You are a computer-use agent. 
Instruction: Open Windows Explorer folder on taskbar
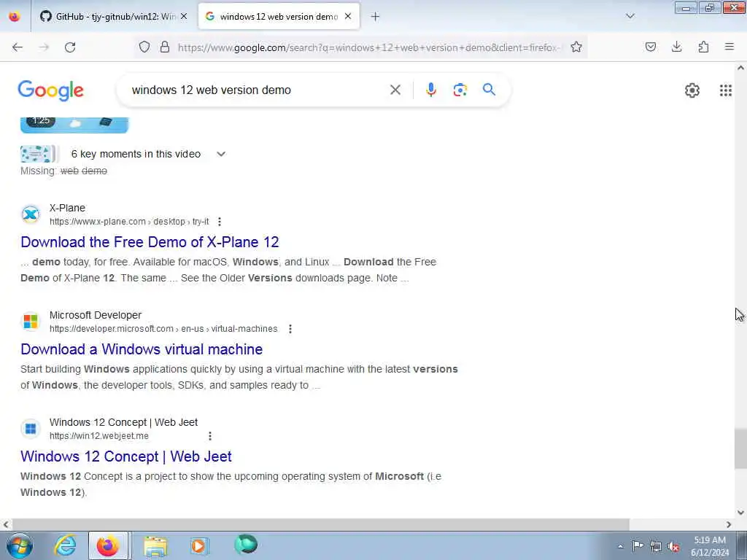[x=155, y=545]
